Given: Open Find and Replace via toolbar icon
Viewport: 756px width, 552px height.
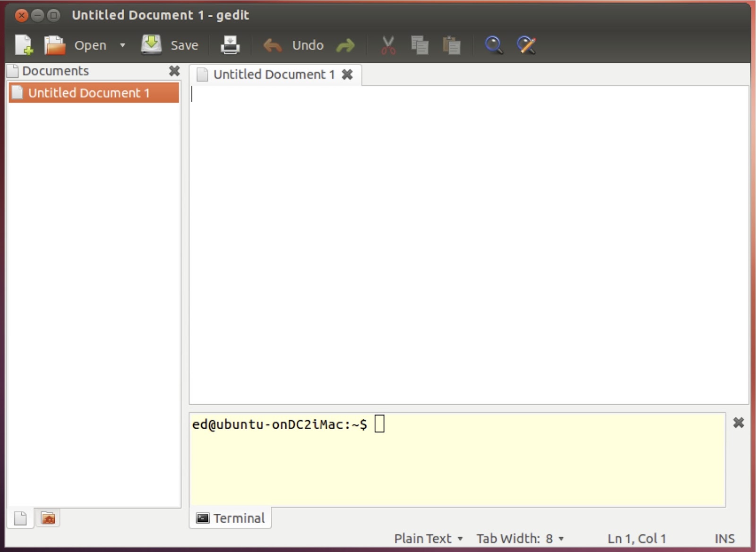Looking at the screenshot, I should 525,44.
